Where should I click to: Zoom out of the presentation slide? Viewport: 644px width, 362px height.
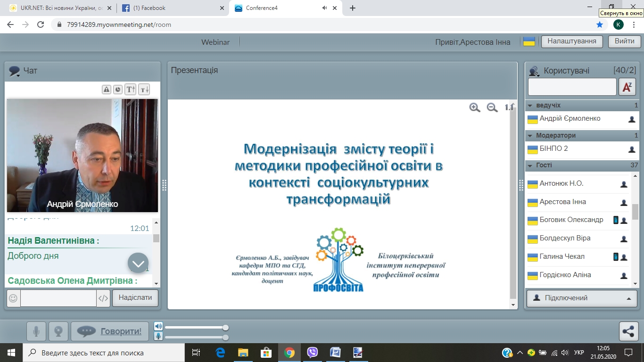(492, 107)
